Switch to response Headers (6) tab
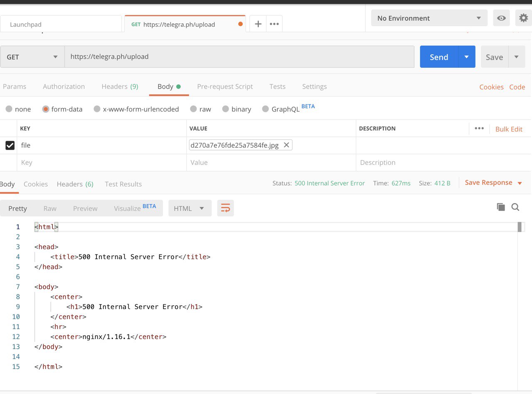The height and width of the screenshot is (394, 532). click(75, 184)
